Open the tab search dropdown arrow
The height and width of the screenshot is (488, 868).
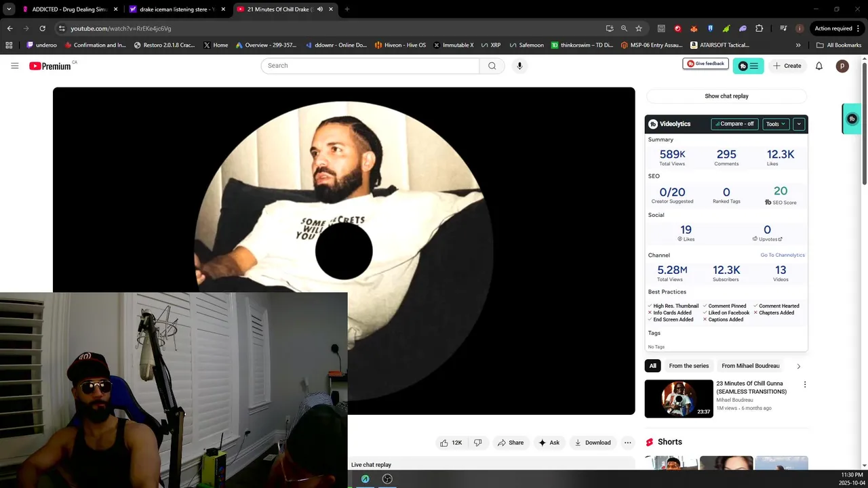point(9,9)
